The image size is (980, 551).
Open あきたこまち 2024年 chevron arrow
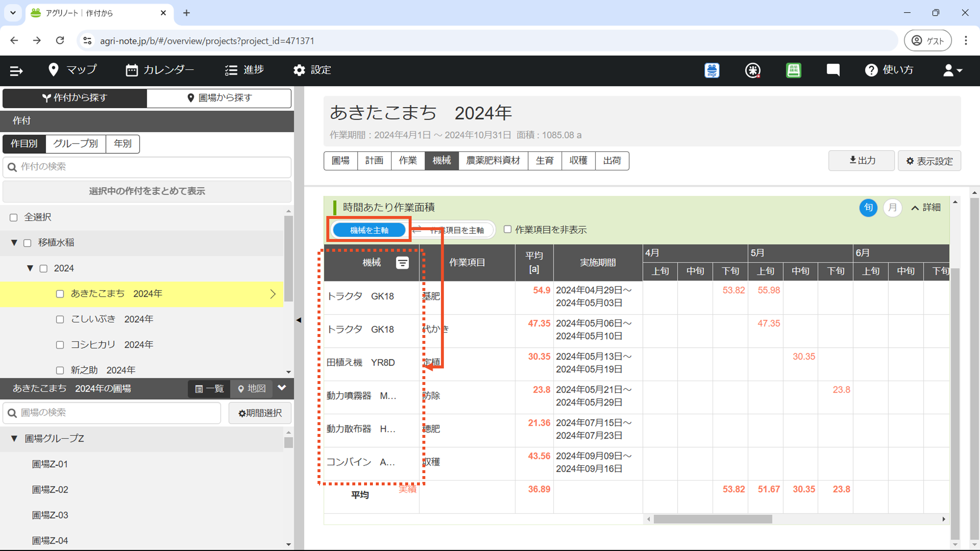[273, 294]
